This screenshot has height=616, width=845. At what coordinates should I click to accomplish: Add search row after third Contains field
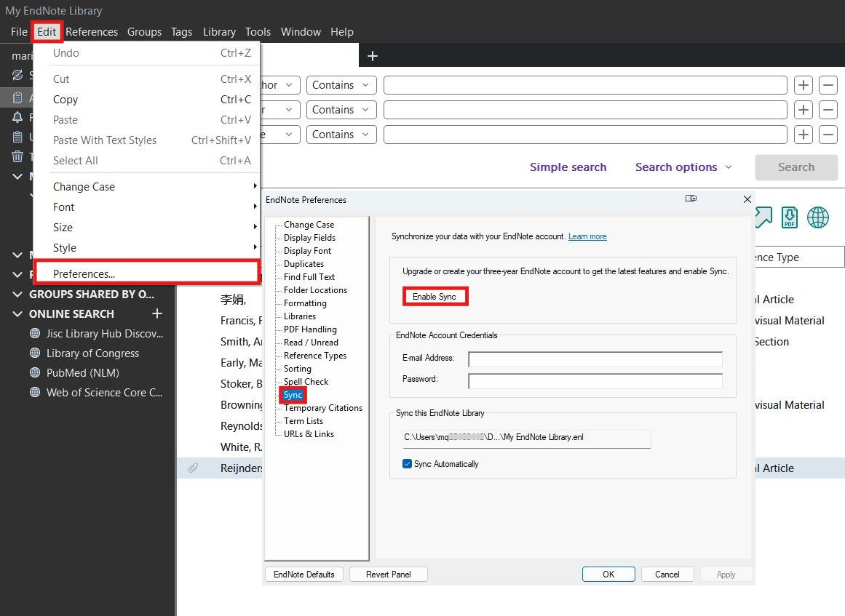pos(803,135)
